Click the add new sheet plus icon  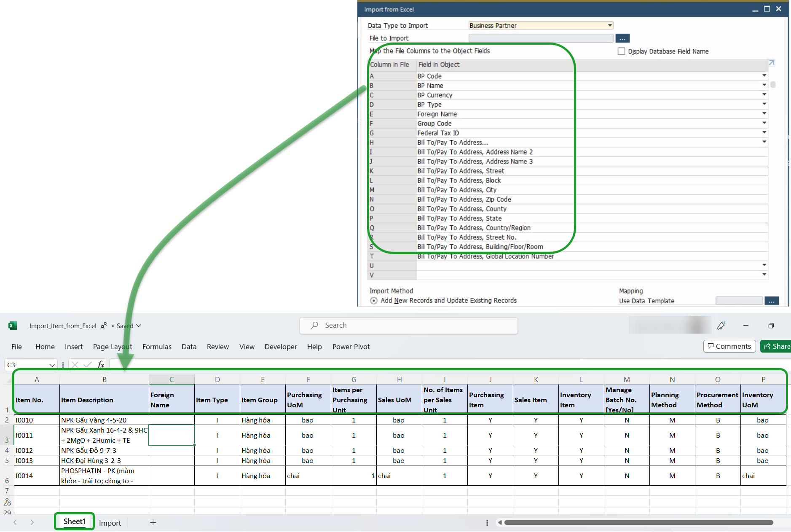(153, 522)
